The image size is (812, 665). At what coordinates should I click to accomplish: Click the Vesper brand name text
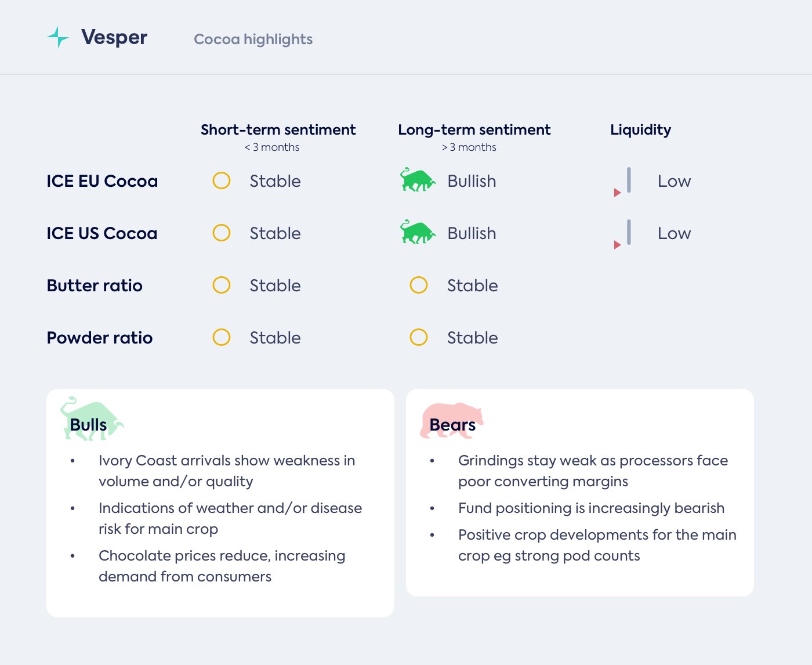pyautogui.click(x=114, y=38)
